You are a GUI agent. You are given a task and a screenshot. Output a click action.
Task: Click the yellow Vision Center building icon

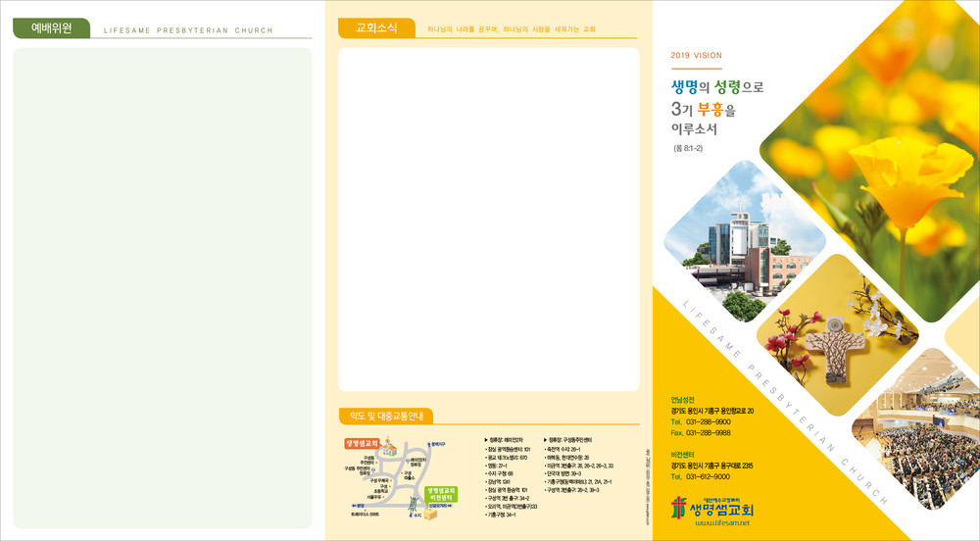pyautogui.click(x=430, y=514)
